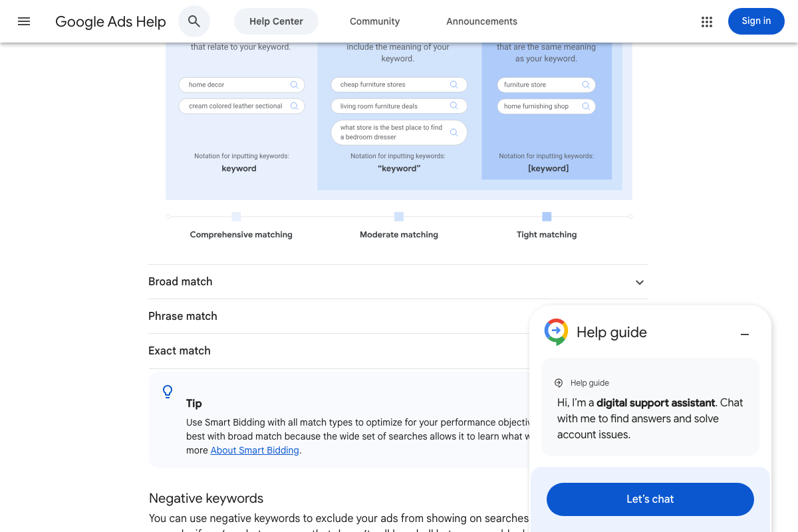
Task: Click magnifier in 'bedroom dresser' search pill
Action: point(454,132)
